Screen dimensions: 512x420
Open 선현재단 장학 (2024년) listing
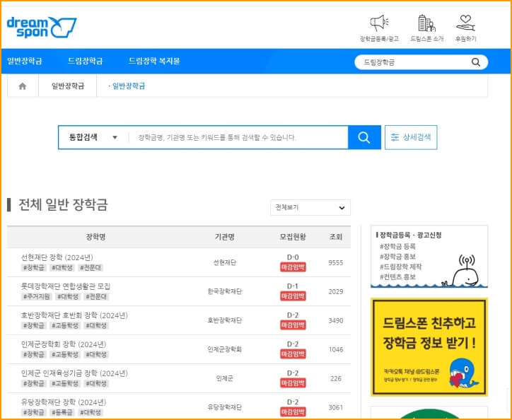[57, 257]
